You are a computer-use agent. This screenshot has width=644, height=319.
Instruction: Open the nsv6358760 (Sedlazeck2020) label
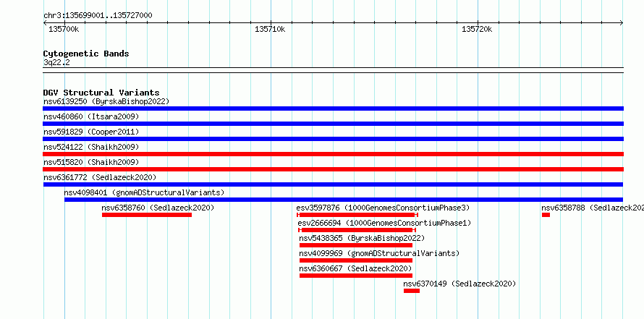pos(158,208)
